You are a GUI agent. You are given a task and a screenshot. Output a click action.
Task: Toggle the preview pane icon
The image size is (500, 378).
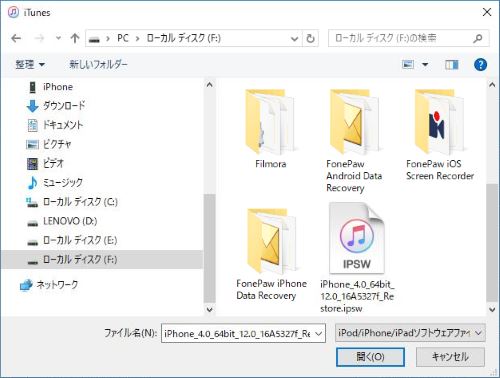pyautogui.click(x=452, y=64)
